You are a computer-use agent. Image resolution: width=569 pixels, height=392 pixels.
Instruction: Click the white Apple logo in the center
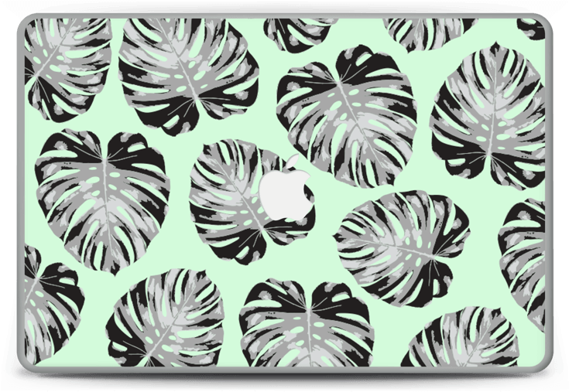click(x=285, y=188)
